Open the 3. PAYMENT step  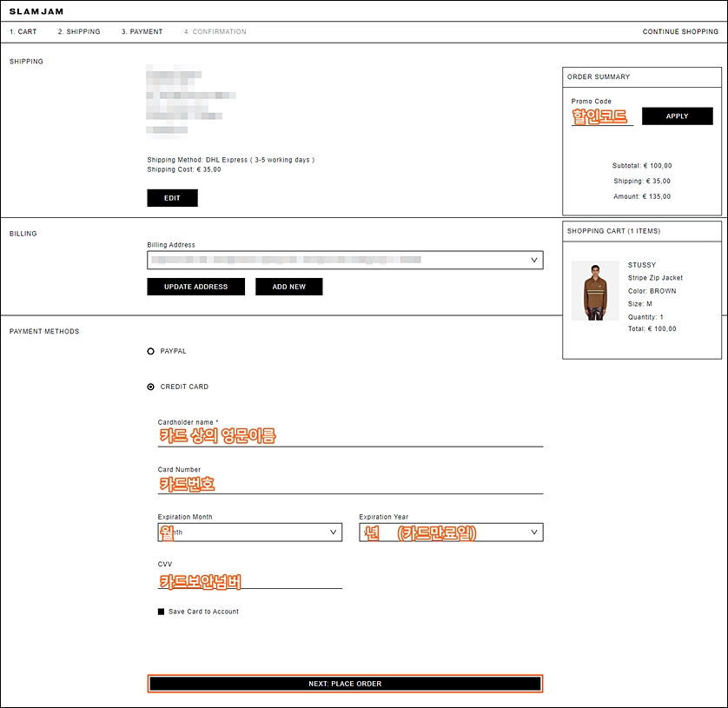tap(142, 31)
